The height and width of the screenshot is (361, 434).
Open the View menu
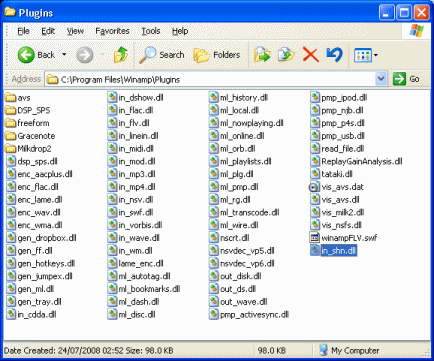(x=75, y=31)
